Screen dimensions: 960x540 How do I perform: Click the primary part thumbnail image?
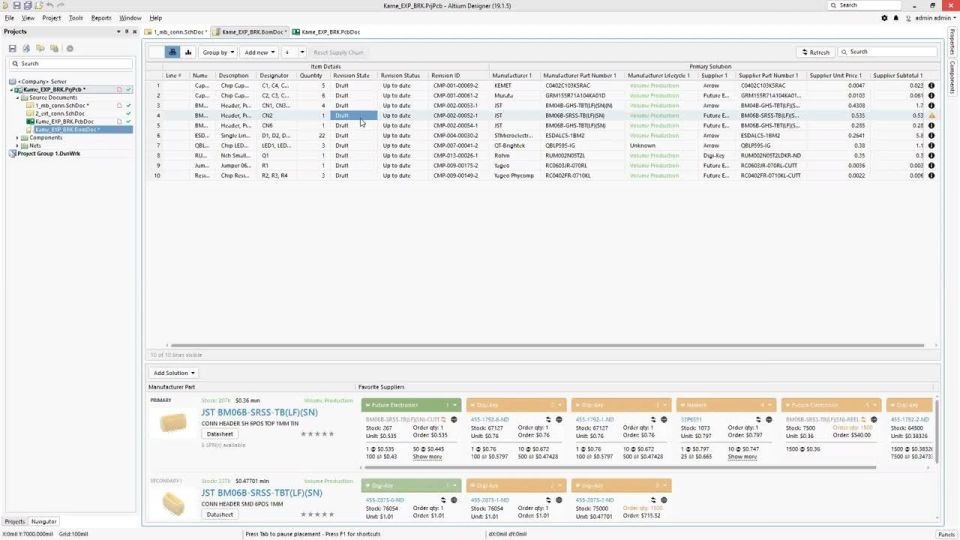(x=174, y=423)
